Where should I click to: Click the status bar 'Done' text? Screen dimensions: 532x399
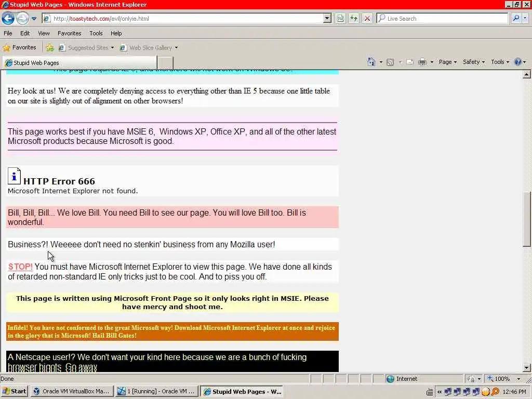[7, 379]
